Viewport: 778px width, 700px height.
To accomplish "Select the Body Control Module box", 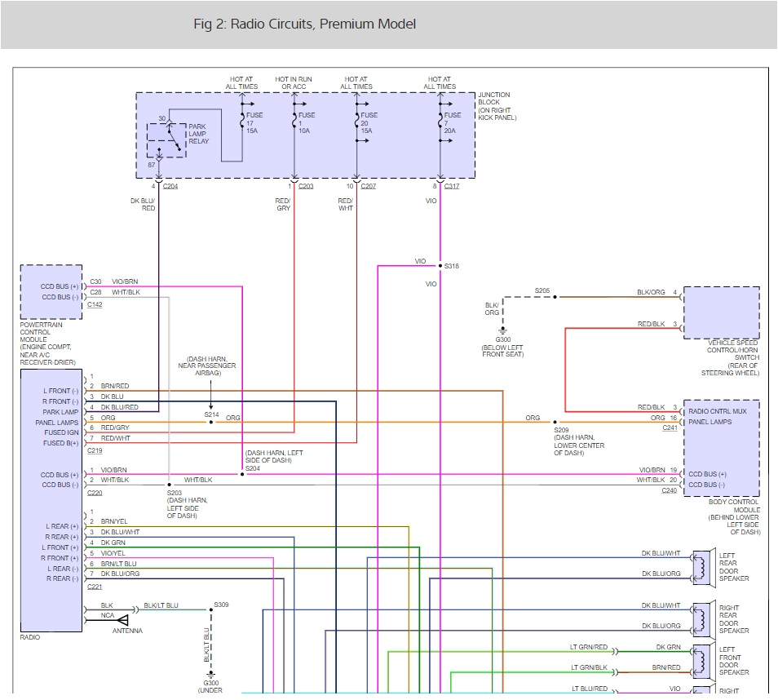I will 721,447.
